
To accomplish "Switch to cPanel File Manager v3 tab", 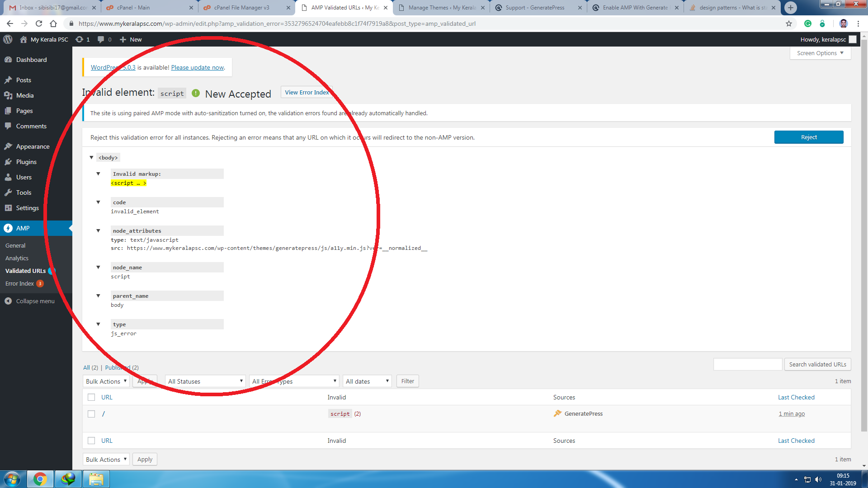I will point(242,8).
